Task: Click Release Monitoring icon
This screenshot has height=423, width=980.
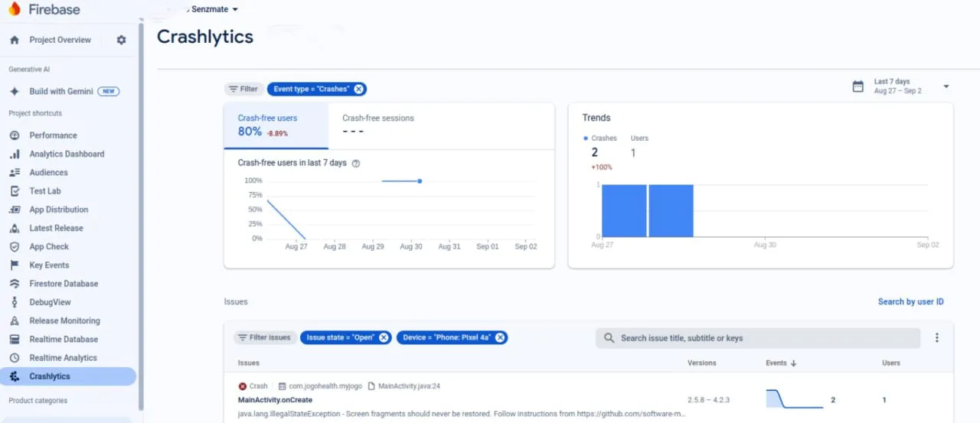Action: pyautogui.click(x=15, y=321)
